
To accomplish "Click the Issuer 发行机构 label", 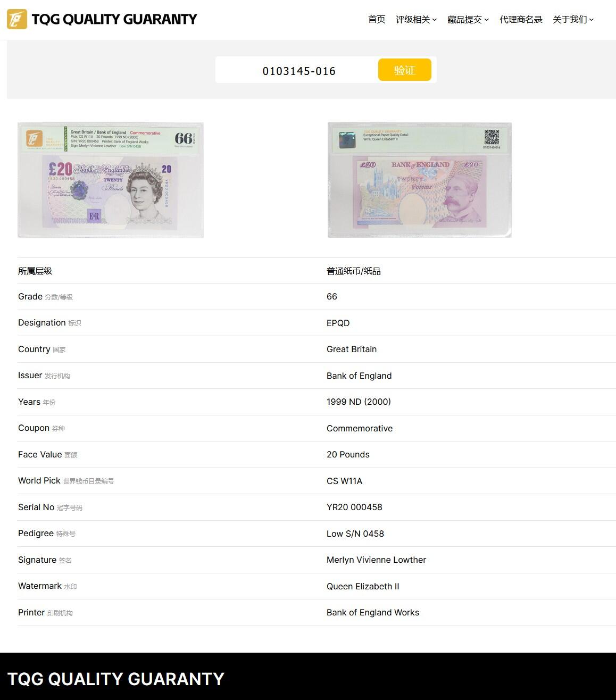I will pos(44,376).
